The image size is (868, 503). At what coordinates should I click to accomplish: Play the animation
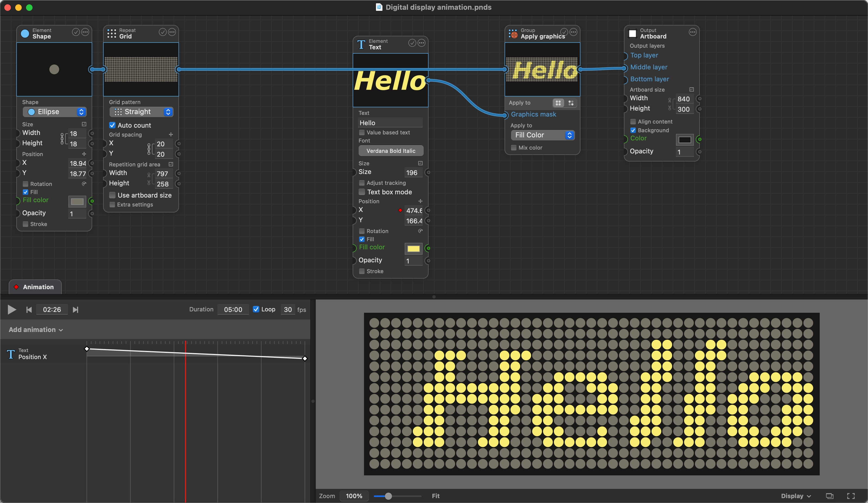pos(12,310)
